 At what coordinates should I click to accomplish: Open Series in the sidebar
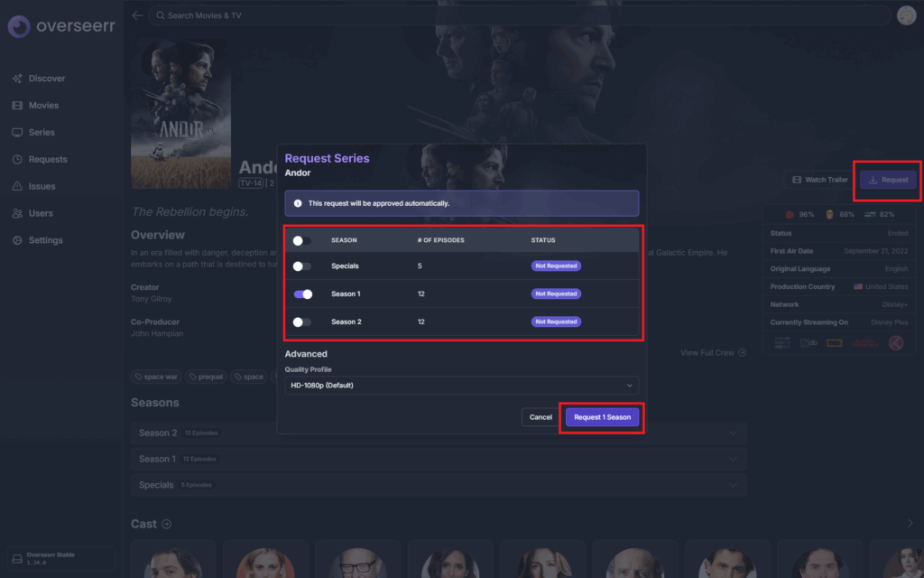click(33, 133)
